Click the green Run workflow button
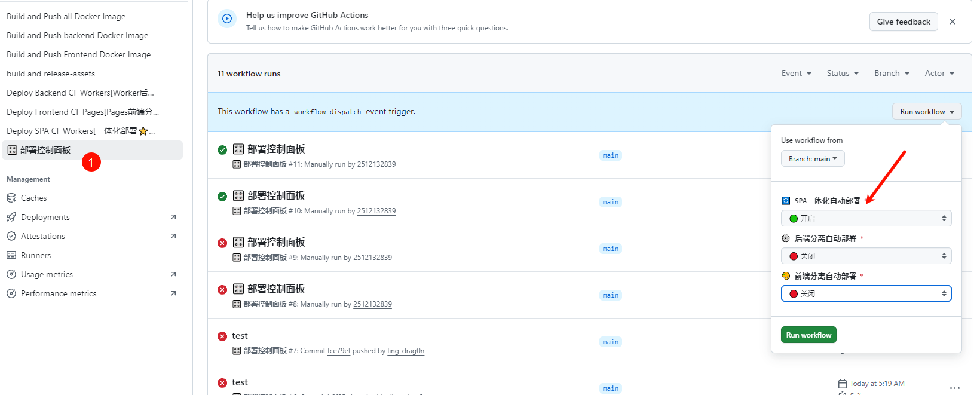The width and height of the screenshot is (980, 395). tap(808, 335)
